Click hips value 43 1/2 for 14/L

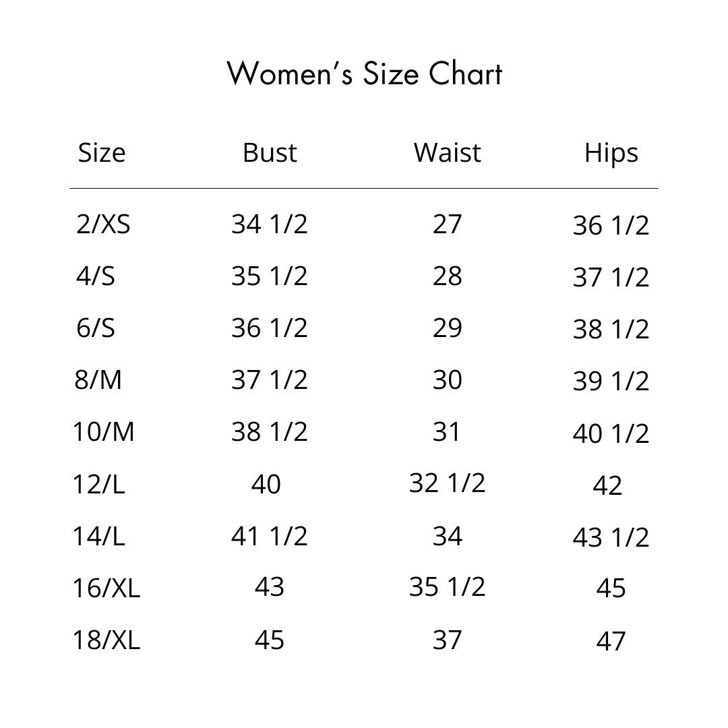coord(611,537)
